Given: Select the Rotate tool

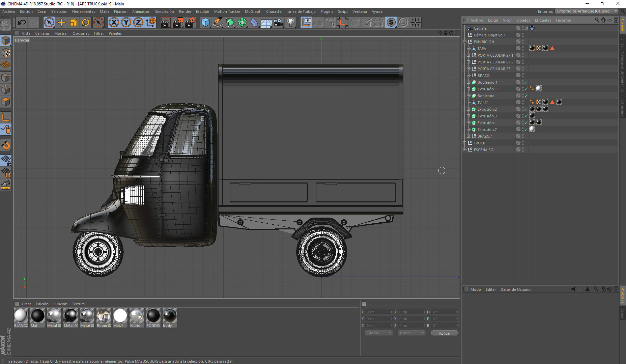Looking at the screenshot, I should tap(86, 23).
